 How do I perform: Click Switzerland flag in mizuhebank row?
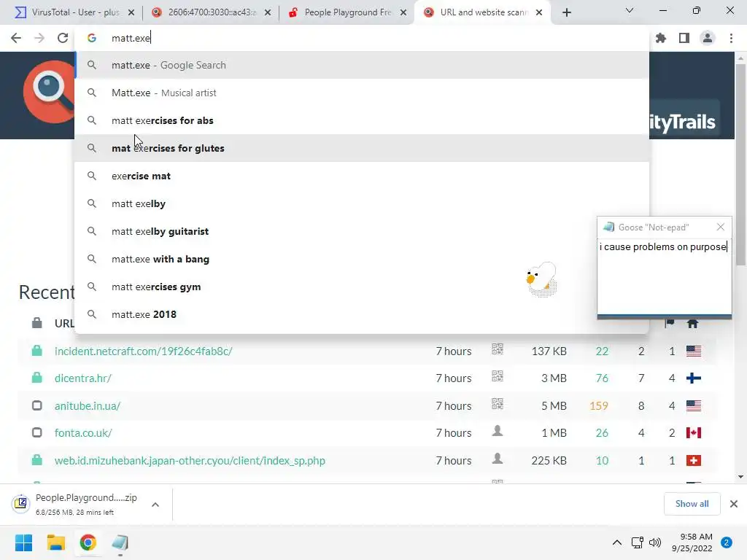pyautogui.click(x=694, y=461)
